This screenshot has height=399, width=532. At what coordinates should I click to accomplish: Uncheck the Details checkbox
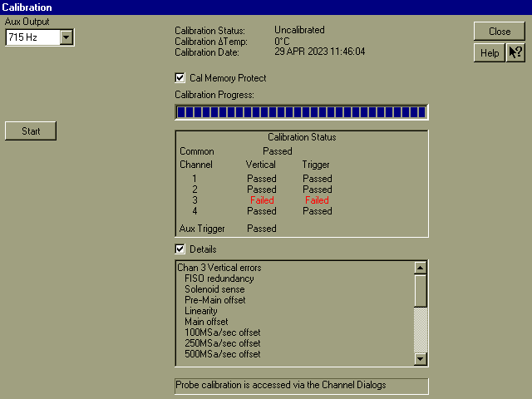coord(180,249)
